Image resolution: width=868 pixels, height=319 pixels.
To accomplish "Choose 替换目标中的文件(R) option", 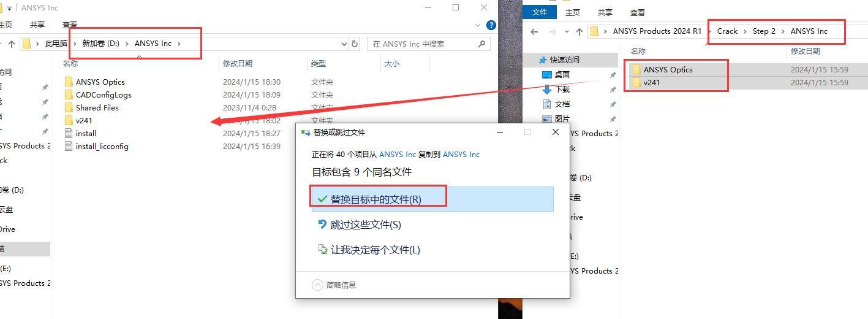I will point(432,199).
